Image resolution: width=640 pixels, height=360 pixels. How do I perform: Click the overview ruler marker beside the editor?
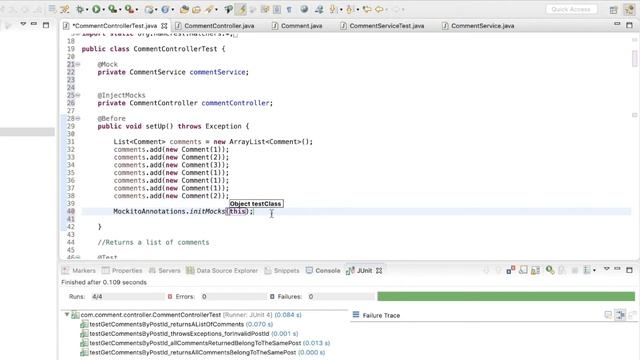tap(634, 115)
